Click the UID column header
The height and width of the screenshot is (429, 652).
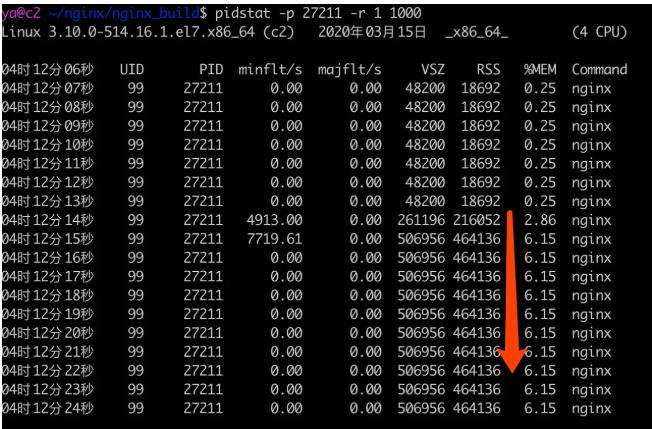[x=132, y=70]
